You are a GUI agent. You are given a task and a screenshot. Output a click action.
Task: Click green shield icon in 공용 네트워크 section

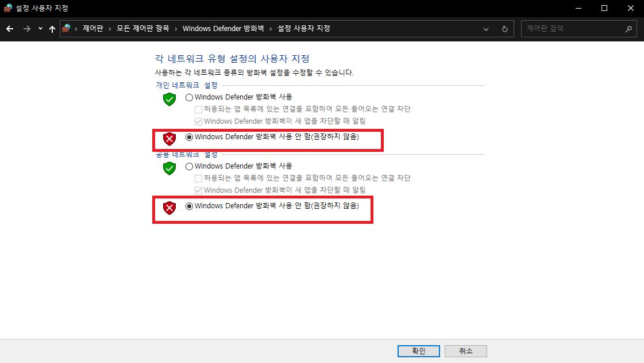tap(169, 168)
